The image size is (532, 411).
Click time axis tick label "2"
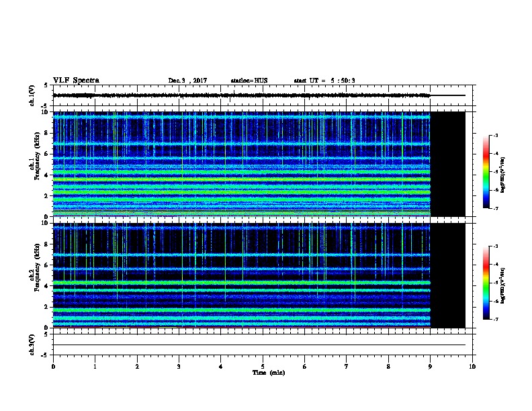[137, 367]
